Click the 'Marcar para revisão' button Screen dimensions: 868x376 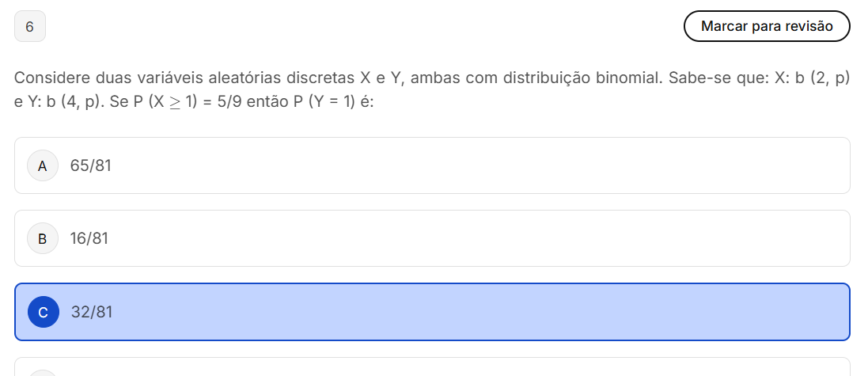coord(766,26)
